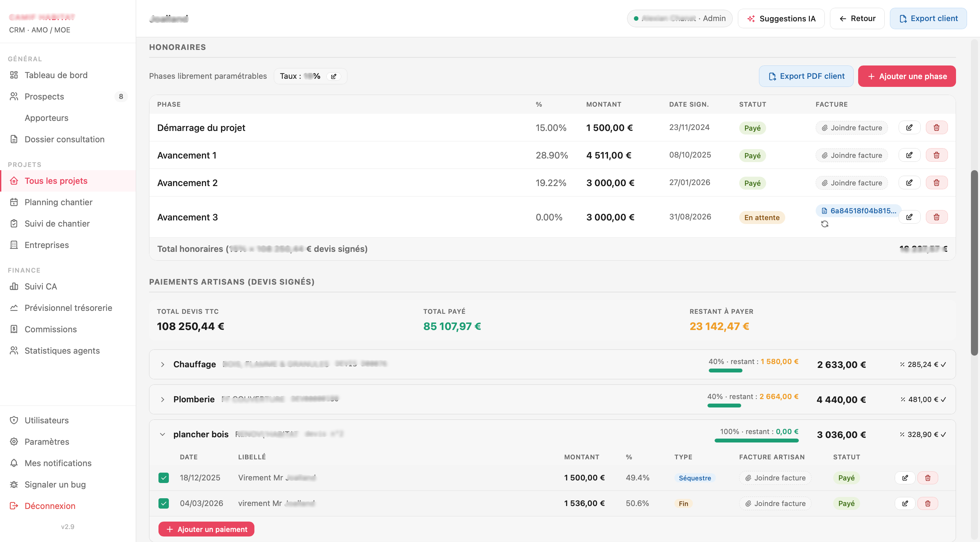The height and width of the screenshot is (542, 980).
Task: Open Suggestions IA panel
Action: click(x=781, y=18)
